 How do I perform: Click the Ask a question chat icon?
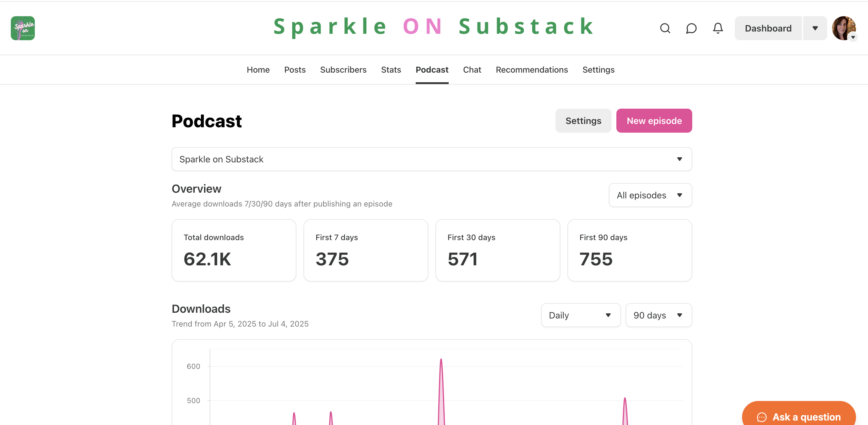click(762, 417)
